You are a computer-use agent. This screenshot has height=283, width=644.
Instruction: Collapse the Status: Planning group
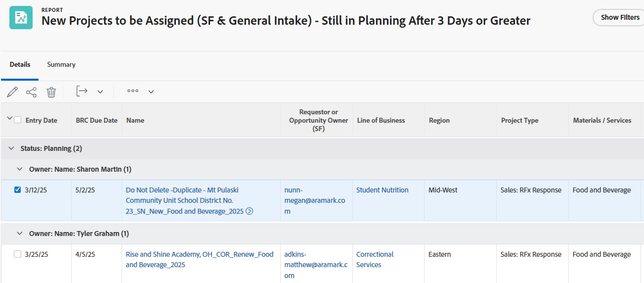11,148
